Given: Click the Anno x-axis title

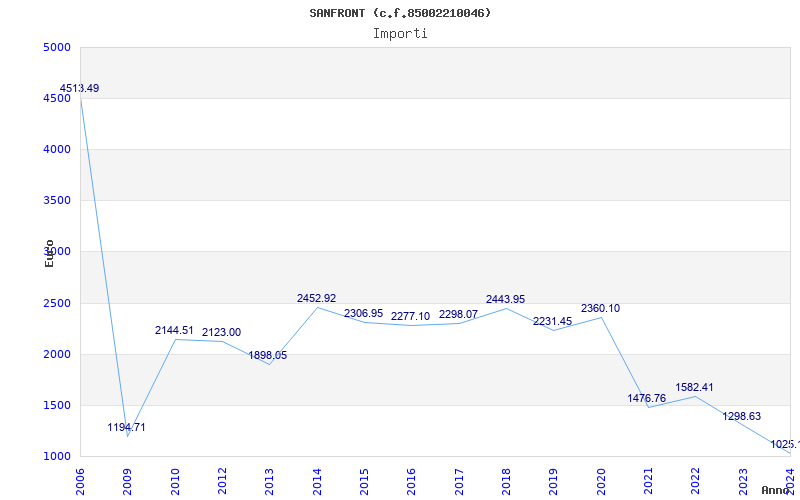Looking at the screenshot, I should [x=776, y=490].
